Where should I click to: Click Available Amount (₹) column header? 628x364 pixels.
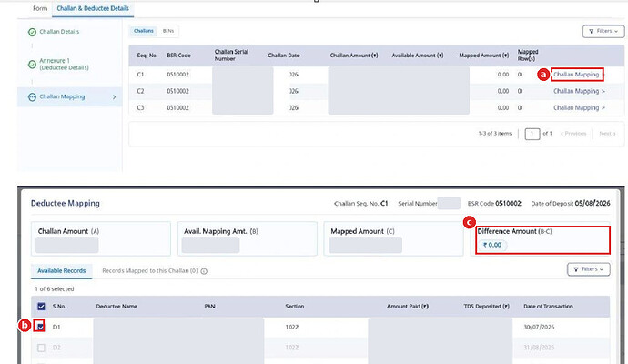(x=418, y=56)
